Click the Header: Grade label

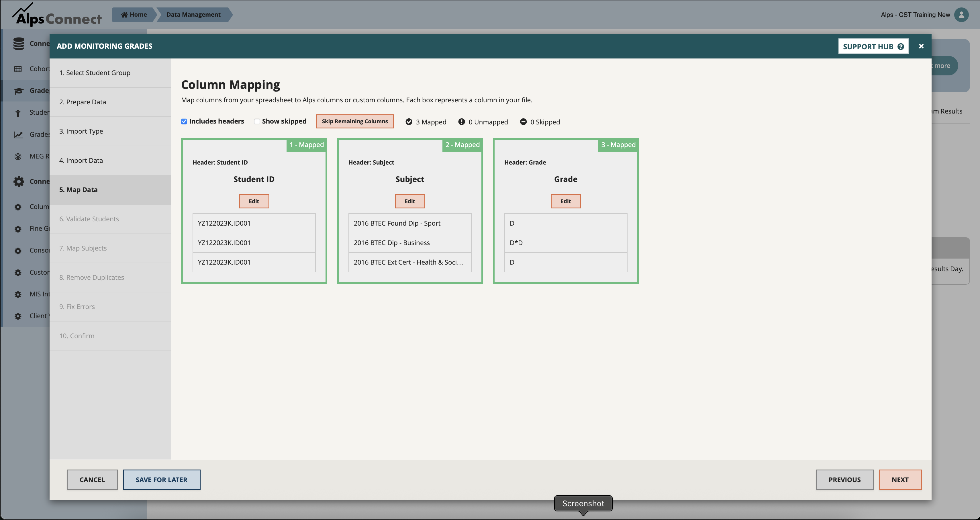click(525, 163)
